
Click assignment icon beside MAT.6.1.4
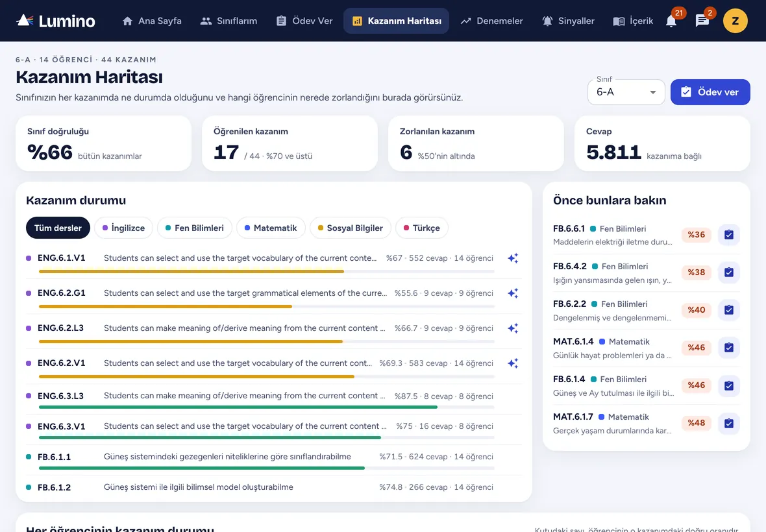click(728, 348)
